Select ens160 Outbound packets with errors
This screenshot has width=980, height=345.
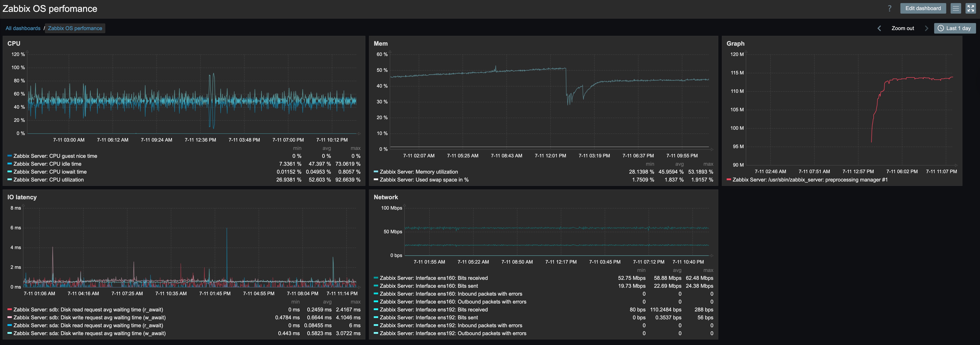click(x=453, y=302)
